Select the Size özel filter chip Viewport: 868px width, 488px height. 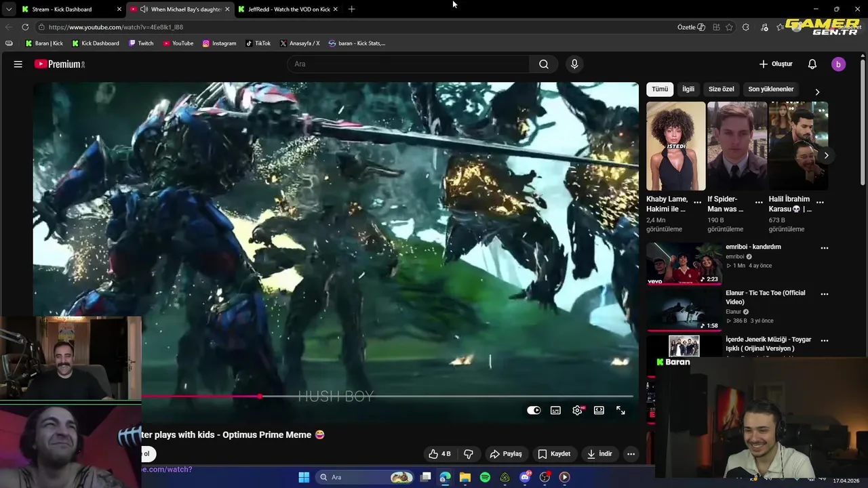(721, 89)
